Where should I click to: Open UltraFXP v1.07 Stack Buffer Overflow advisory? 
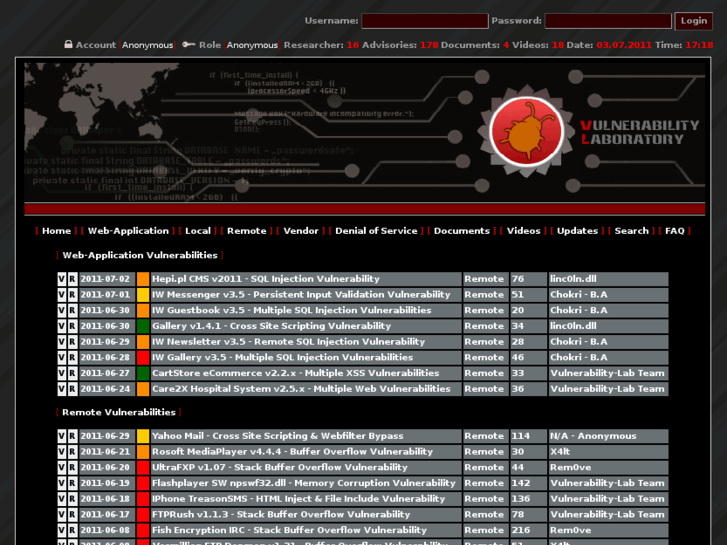(x=280, y=468)
